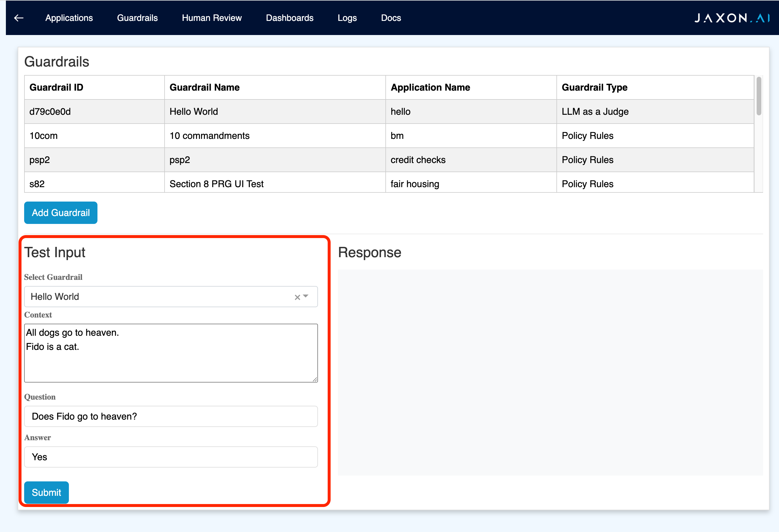This screenshot has height=532, width=779.
Task: Select the d79c0e0d guardrail ID cell
Action: point(95,112)
